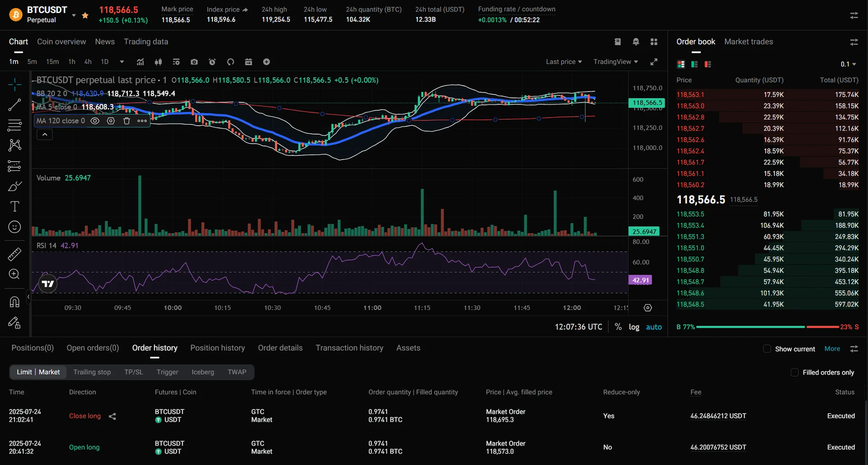This screenshot has height=465, width=868.
Task: Enable the Show current checkbox
Action: click(x=767, y=349)
